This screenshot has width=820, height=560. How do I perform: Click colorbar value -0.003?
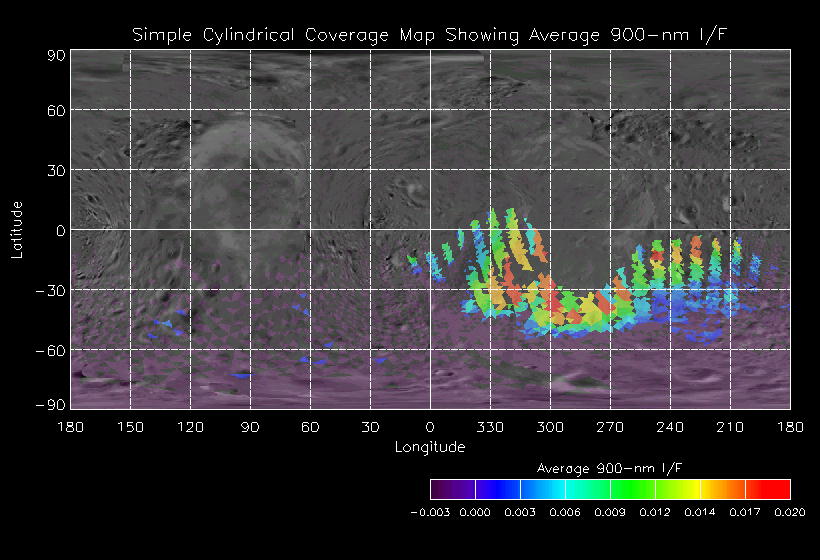tap(430, 512)
